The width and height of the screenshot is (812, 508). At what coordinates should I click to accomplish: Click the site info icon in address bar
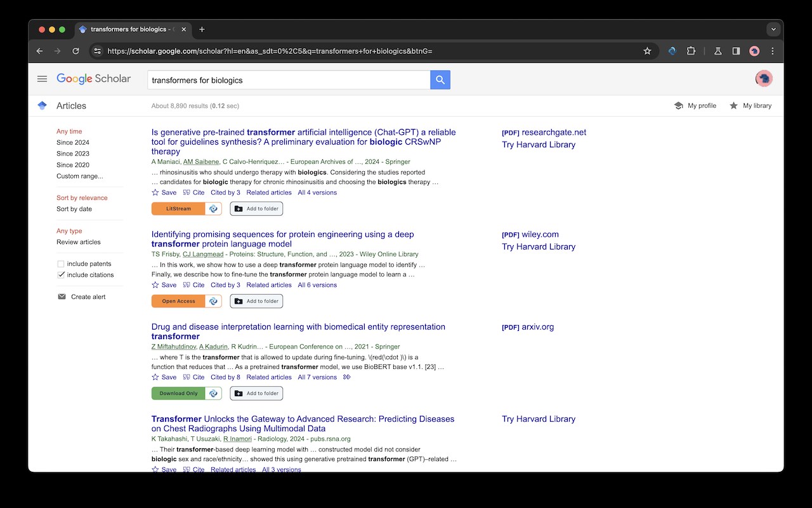(x=96, y=51)
